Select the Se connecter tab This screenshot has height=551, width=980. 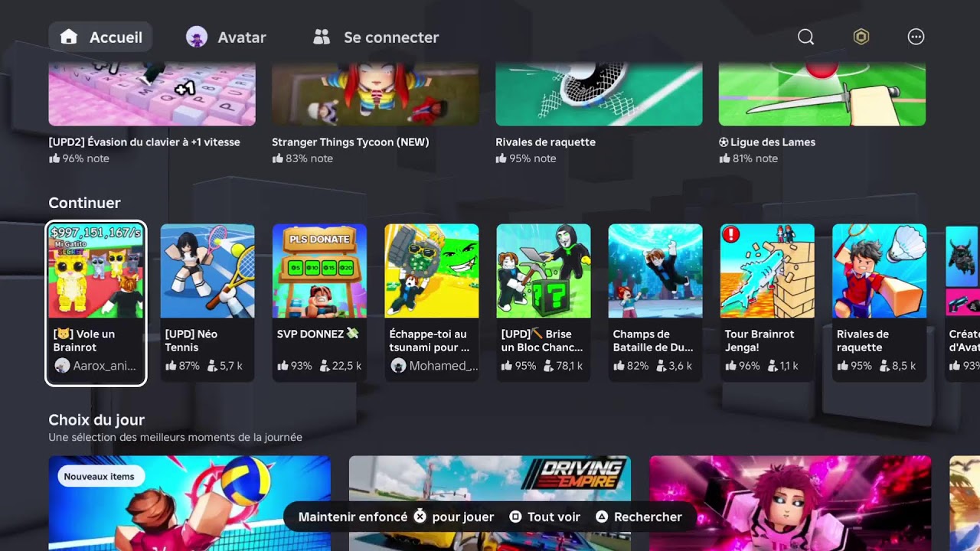[376, 37]
